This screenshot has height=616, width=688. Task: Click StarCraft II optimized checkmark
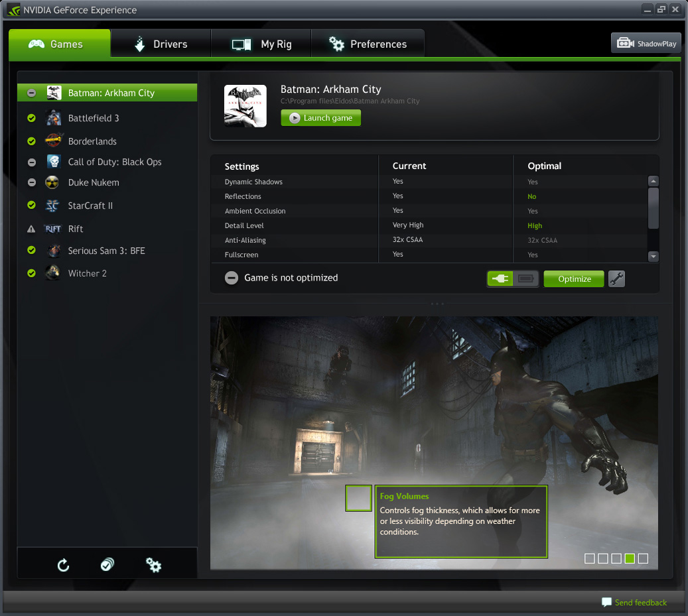tap(31, 205)
